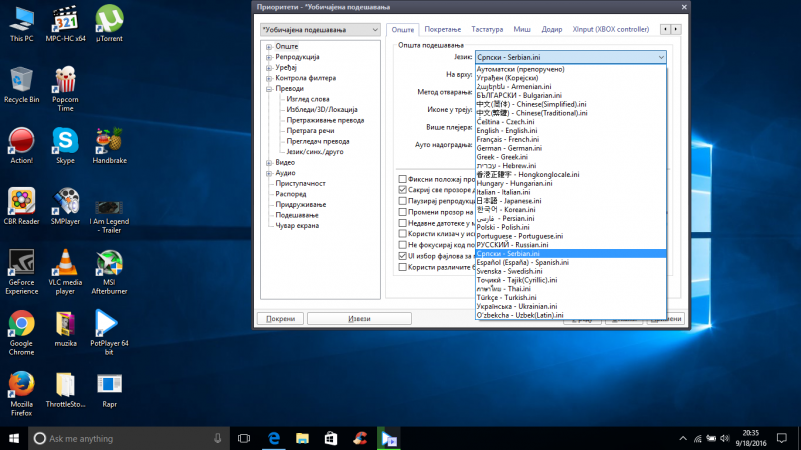Switch to the Покретање tab
This screenshot has width=801, height=450.
pyautogui.click(x=442, y=29)
